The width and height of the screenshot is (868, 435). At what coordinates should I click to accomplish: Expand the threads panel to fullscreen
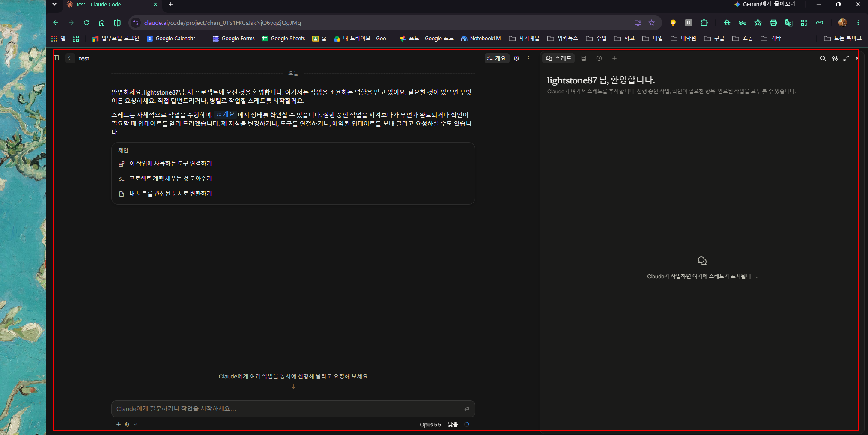[x=846, y=58]
